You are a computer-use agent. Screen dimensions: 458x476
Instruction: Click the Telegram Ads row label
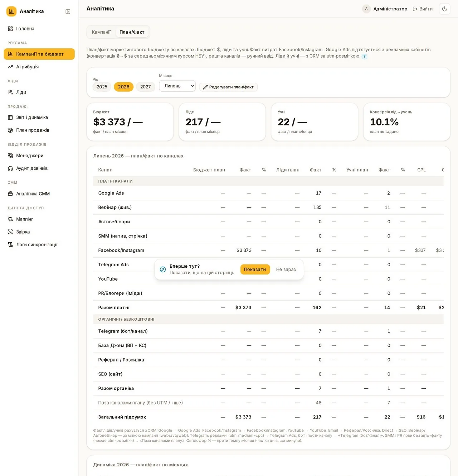(113, 265)
